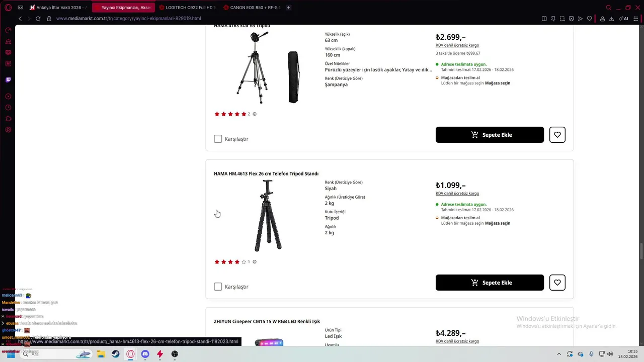This screenshot has width=644, height=362.
Task: Check Karşılaştır for HAMA 4163 Star tripod
Action: click(218, 139)
